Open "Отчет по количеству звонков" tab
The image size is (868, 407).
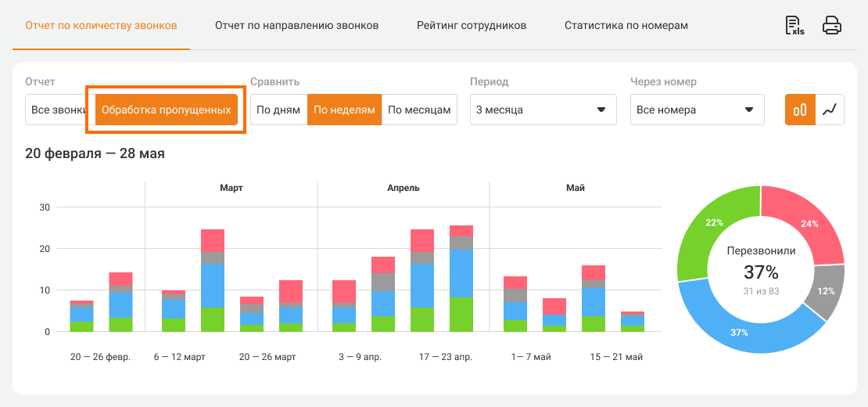click(101, 26)
